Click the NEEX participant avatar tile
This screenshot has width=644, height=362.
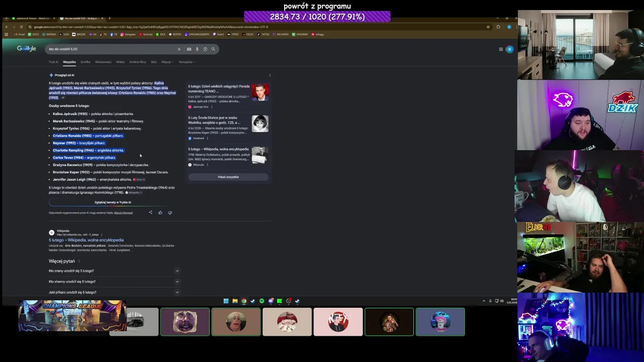click(338, 322)
